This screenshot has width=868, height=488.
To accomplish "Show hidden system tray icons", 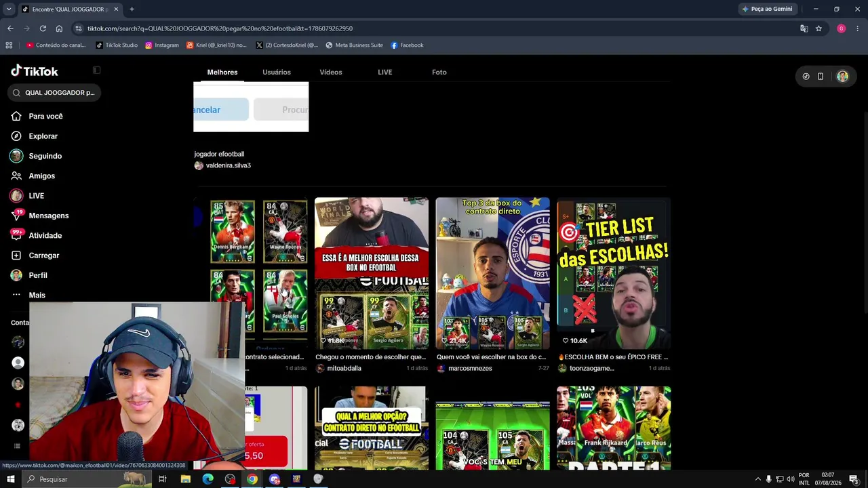I will (757, 479).
